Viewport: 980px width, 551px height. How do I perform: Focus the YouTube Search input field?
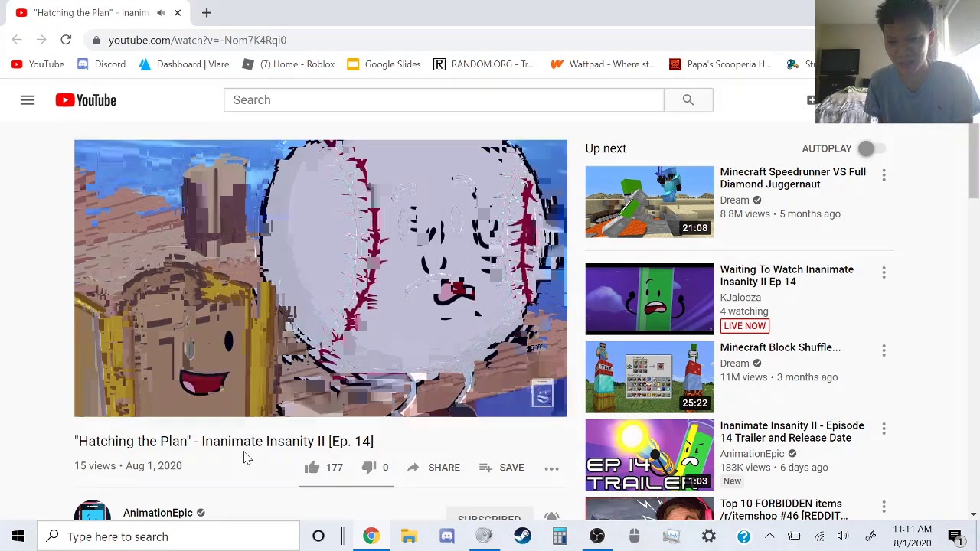443,100
